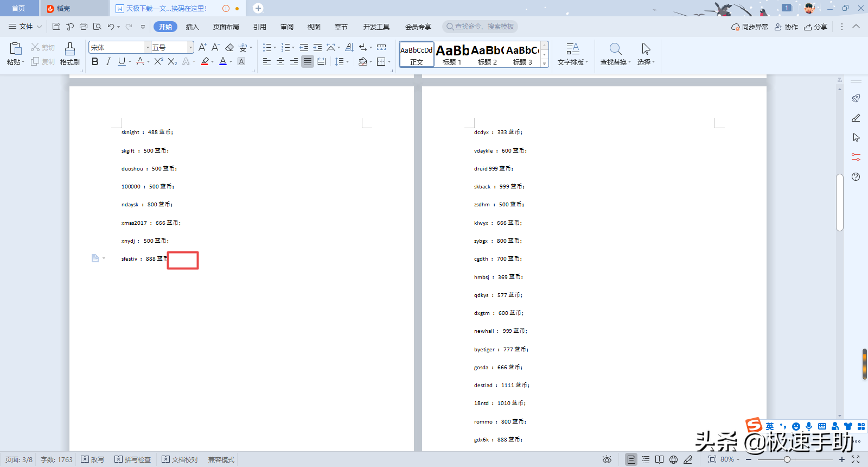Open the Page Layout (页面布局) tab
The width and height of the screenshot is (868, 467).
226,27
